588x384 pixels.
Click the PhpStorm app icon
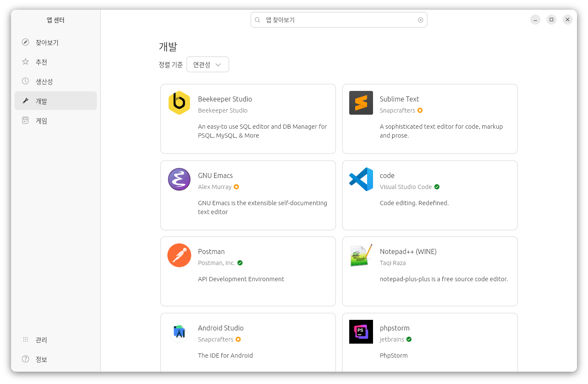[361, 332]
